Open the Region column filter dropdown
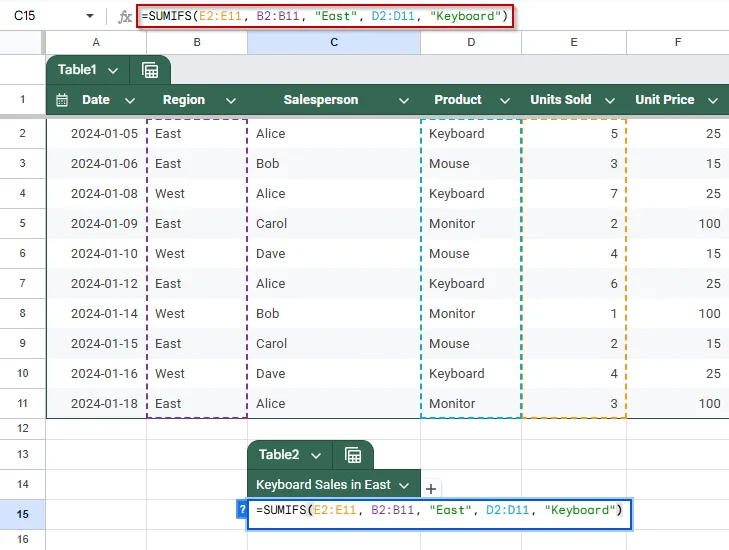The height and width of the screenshot is (550, 729). [x=231, y=100]
